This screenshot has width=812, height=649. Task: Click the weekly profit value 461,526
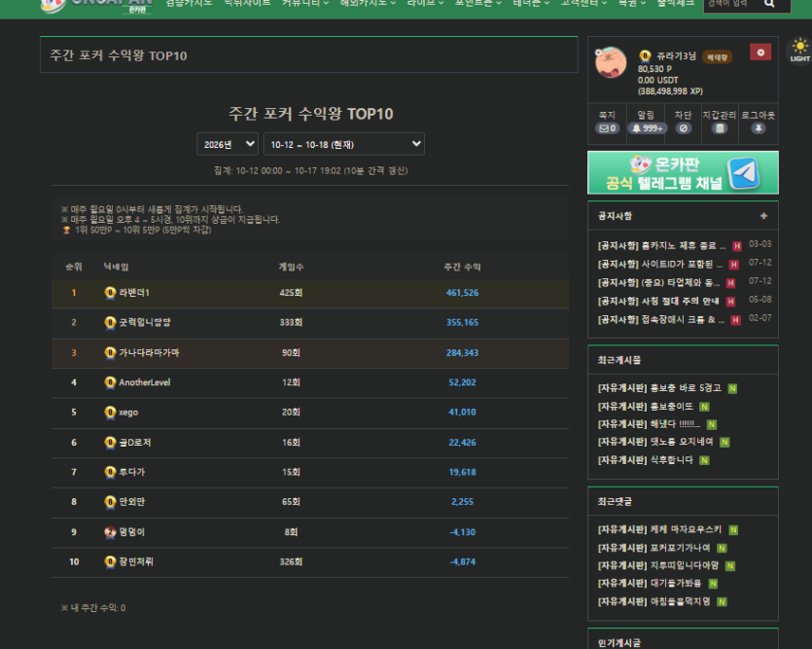point(462,293)
